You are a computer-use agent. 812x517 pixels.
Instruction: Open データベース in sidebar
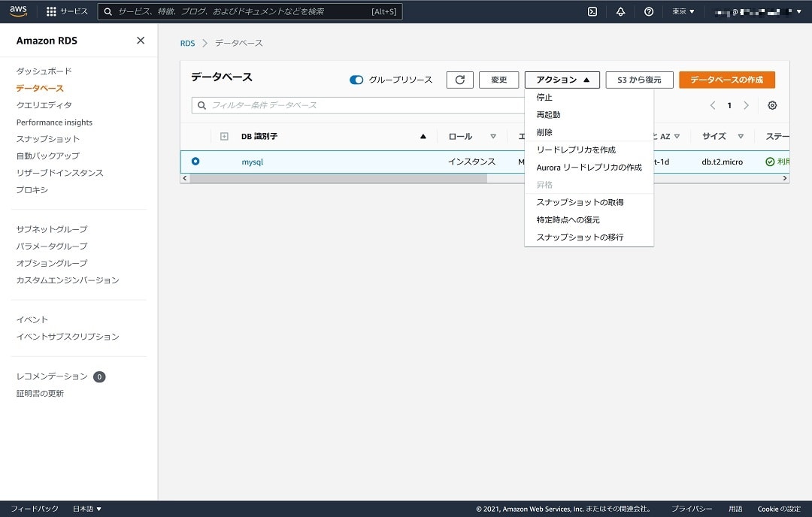tap(40, 88)
